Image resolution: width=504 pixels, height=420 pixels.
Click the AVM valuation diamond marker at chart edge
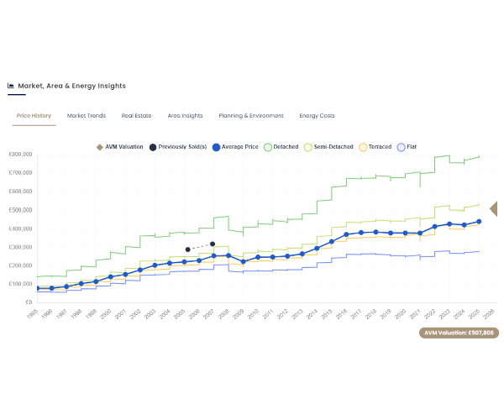coord(495,209)
